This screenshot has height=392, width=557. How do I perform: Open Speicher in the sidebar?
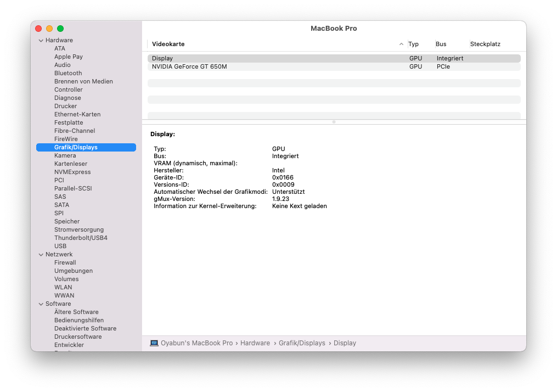tap(67, 221)
